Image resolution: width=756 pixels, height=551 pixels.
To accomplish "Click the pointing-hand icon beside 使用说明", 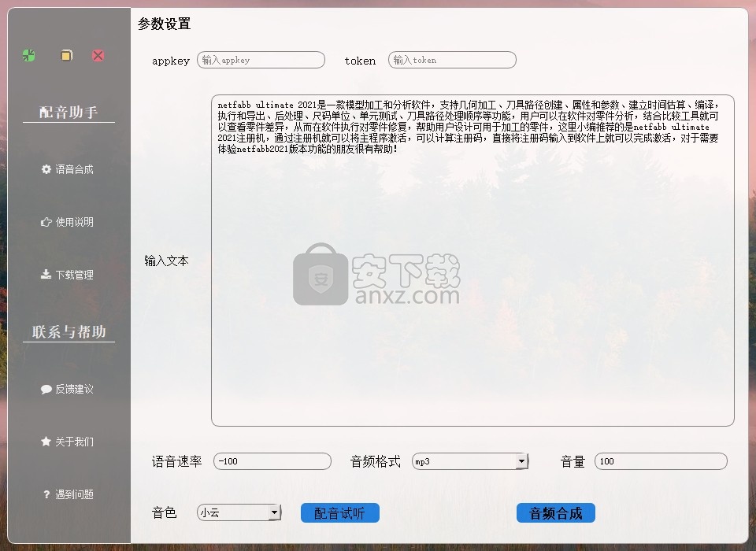I will 46,222.
